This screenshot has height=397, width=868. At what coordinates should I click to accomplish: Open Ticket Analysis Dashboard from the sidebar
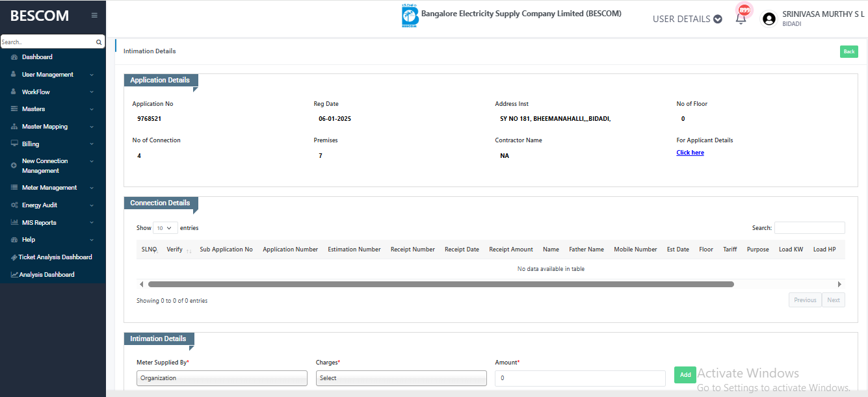(x=51, y=257)
